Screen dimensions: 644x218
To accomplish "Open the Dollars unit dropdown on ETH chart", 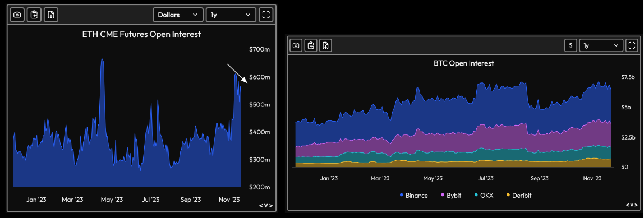I will tap(178, 15).
